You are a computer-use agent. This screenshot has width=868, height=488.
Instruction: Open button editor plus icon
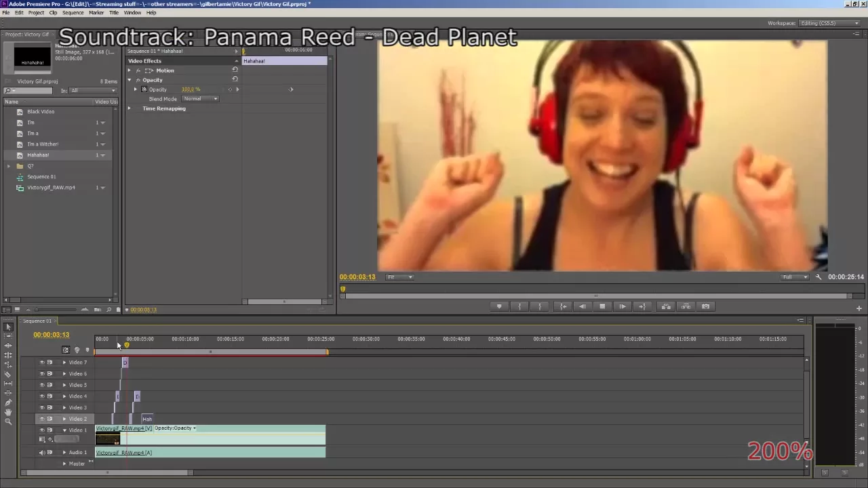859,308
